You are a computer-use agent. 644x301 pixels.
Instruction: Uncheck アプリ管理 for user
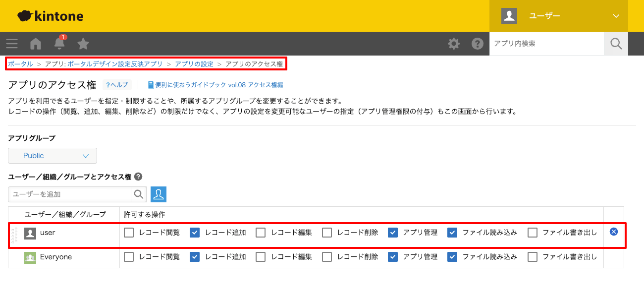pos(392,232)
